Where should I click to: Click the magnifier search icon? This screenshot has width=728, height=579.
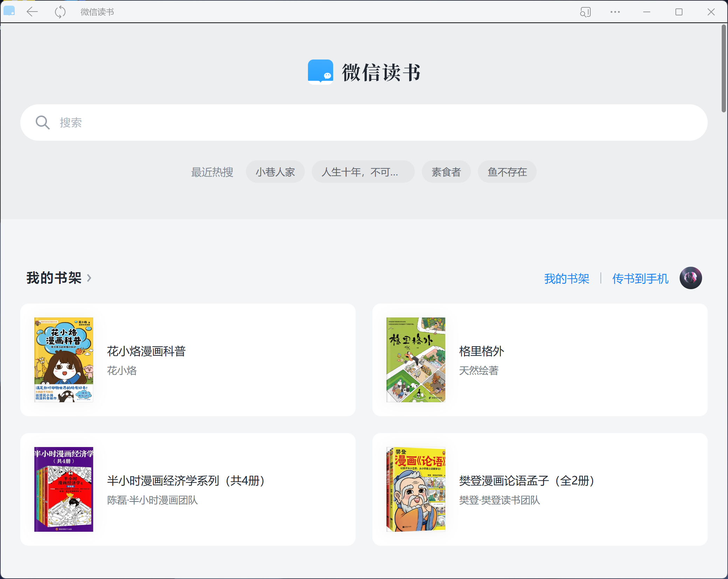pos(42,123)
